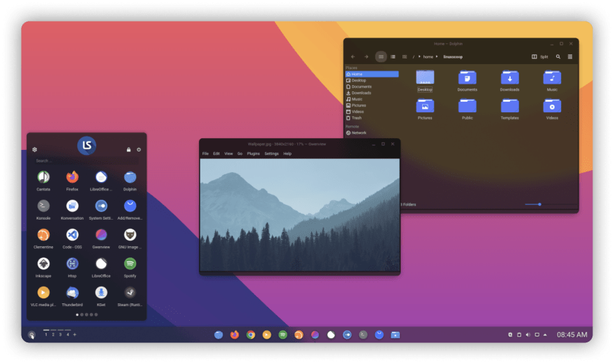Open the Settings menu in Gwenview

point(271,153)
